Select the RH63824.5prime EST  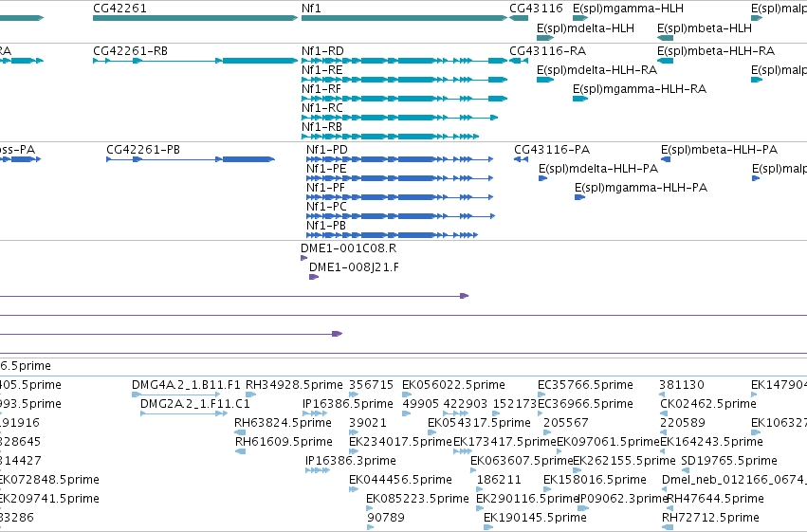240,432
